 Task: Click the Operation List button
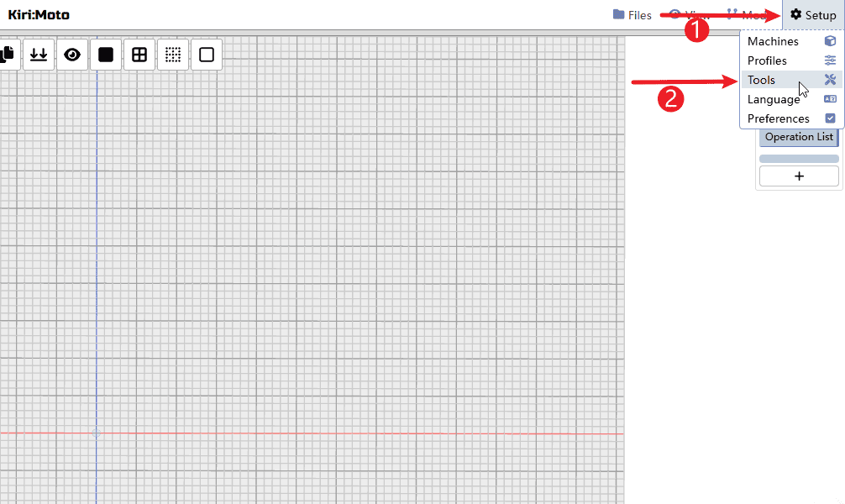tap(799, 137)
